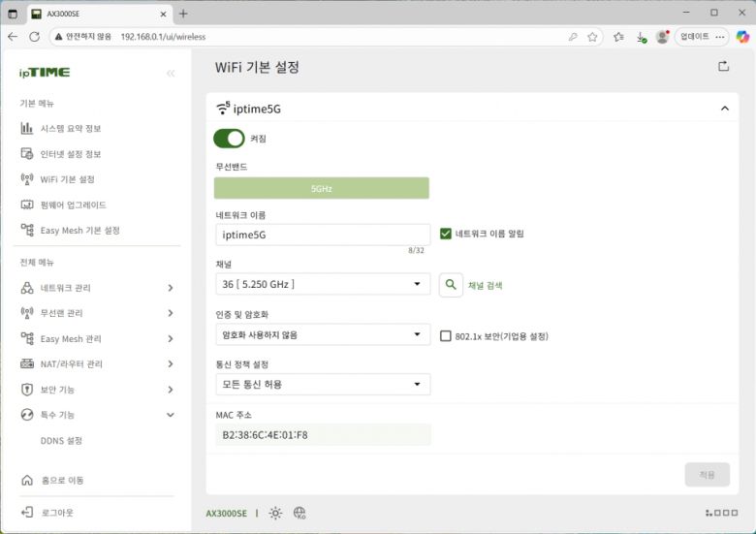Click the 안전하지 않음 security warning

click(x=83, y=37)
